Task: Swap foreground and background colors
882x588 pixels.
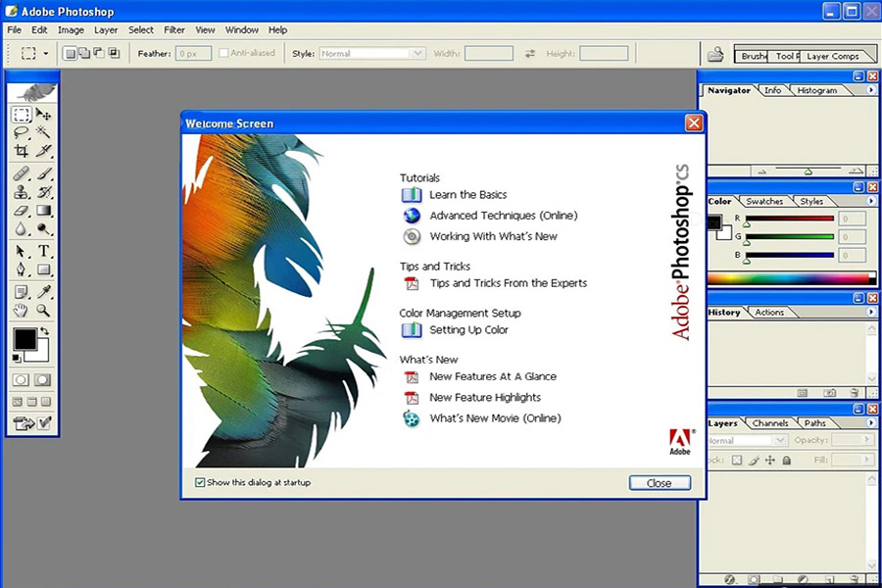Action: [x=44, y=331]
